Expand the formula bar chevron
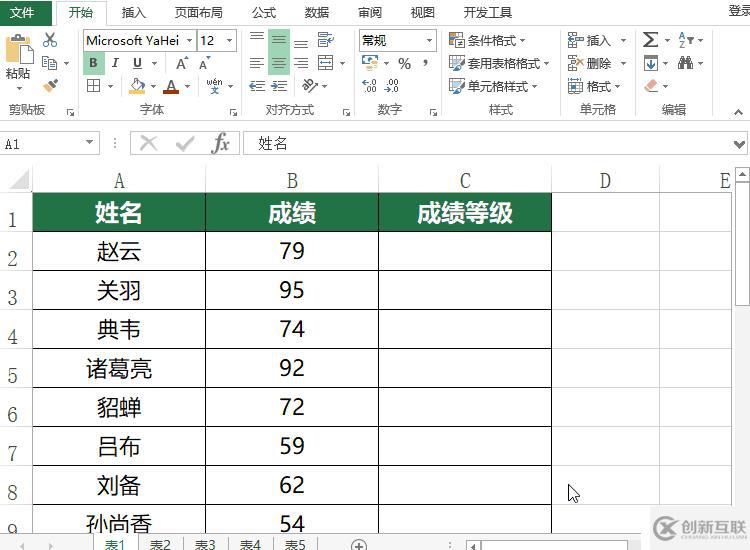Screen dimensions: 750x550 point(739,143)
